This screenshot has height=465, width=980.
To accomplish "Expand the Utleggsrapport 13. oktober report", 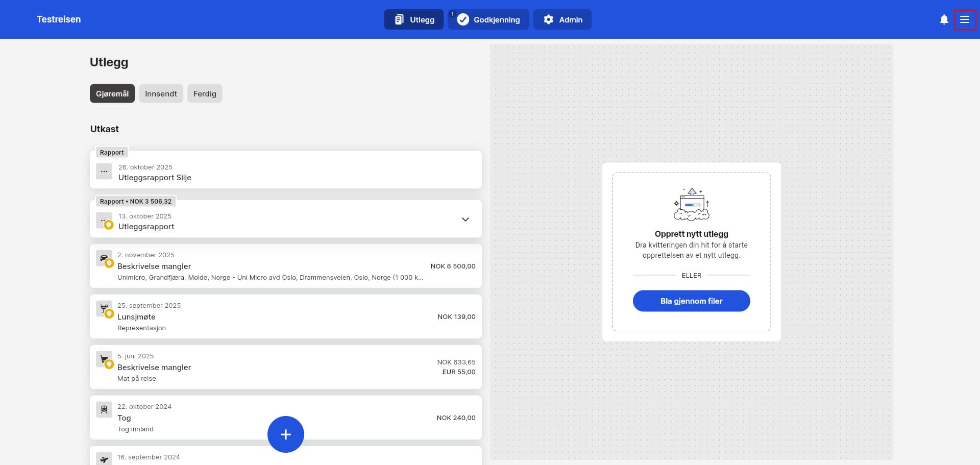I will 465,219.
